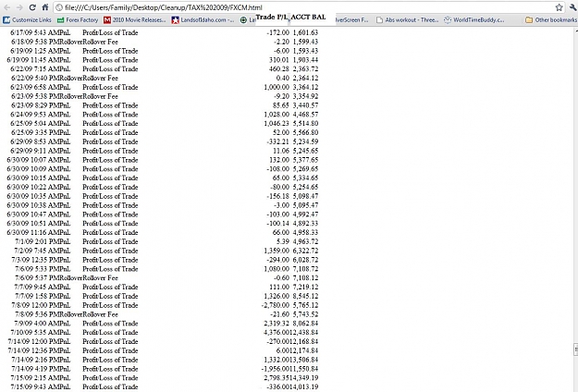Select the P/L value -156.18
This screenshot has height=392, width=578.
[278, 196]
